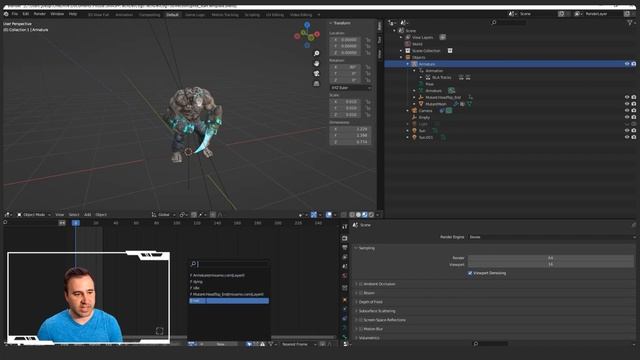
Task: Collapse the Armature object in outliner
Action: (408, 64)
